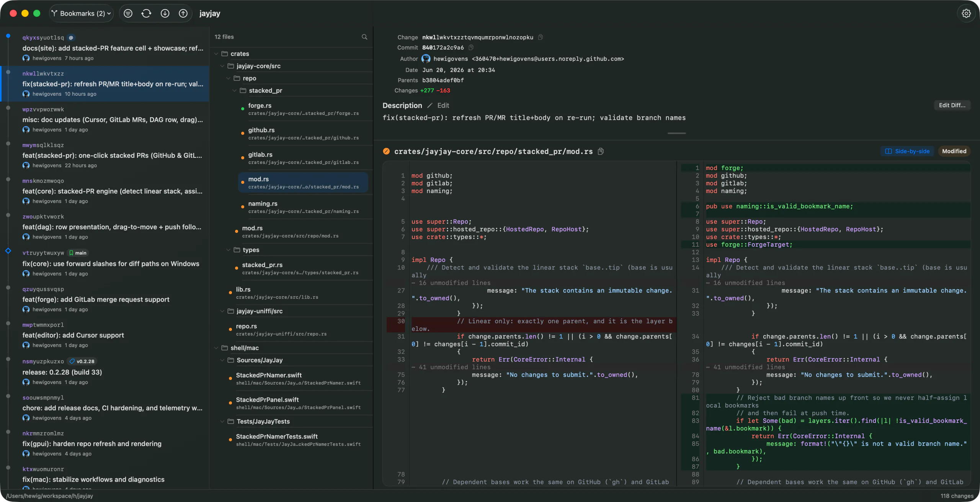The height and width of the screenshot is (502, 980).
Task: Click the describe/message toolbar icon
Action: point(128,13)
